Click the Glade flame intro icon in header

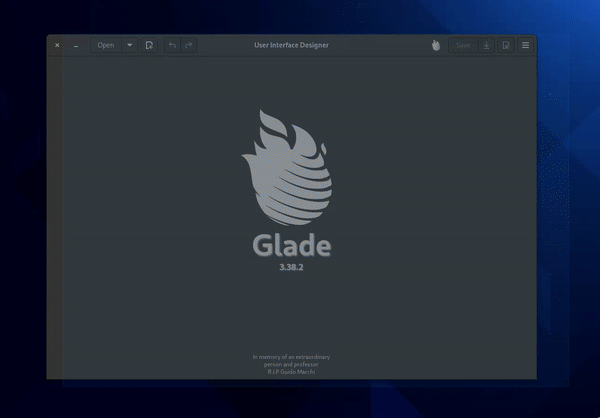click(x=436, y=45)
